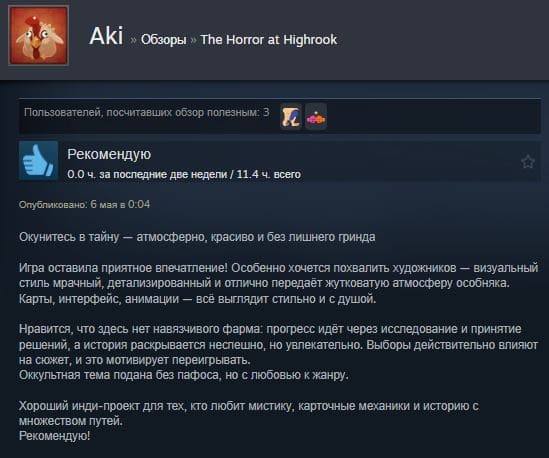Image resolution: width=549 pixels, height=458 pixels.
Task: Go to The Horror at Highrook page
Action: tap(269, 40)
